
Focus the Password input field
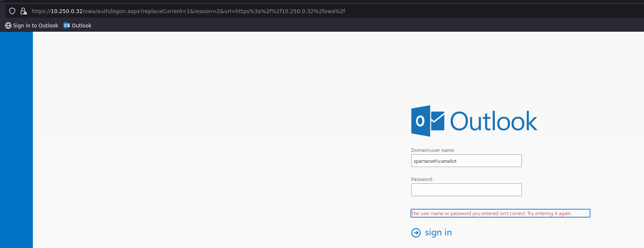pyautogui.click(x=466, y=190)
